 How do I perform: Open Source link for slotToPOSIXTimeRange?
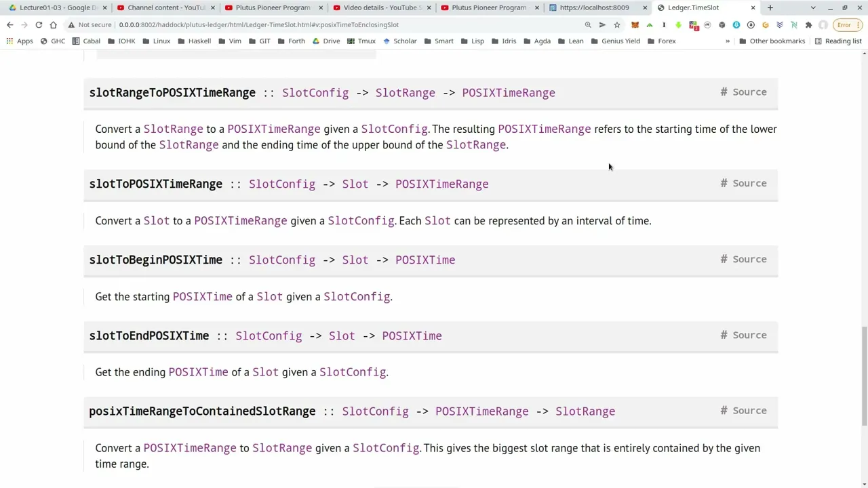click(x=749, y=184)
